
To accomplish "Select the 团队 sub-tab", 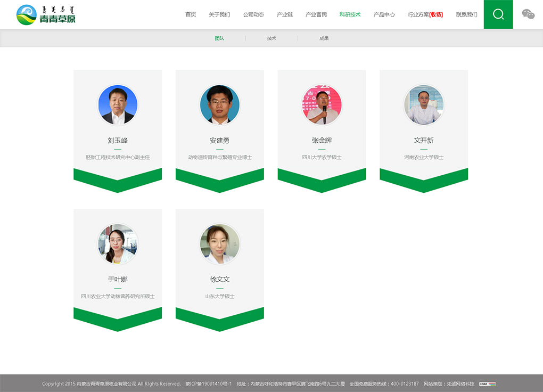I will 219,38.
